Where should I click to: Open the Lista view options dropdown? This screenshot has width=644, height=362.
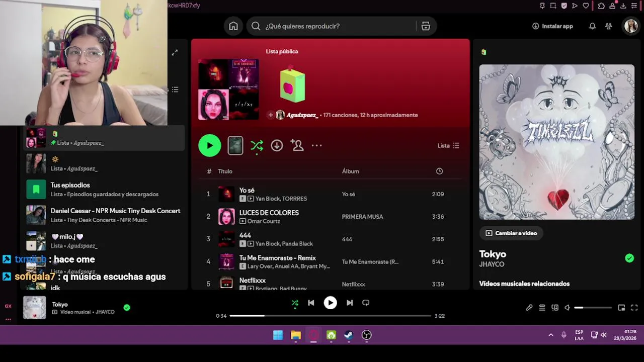(448, 145)
